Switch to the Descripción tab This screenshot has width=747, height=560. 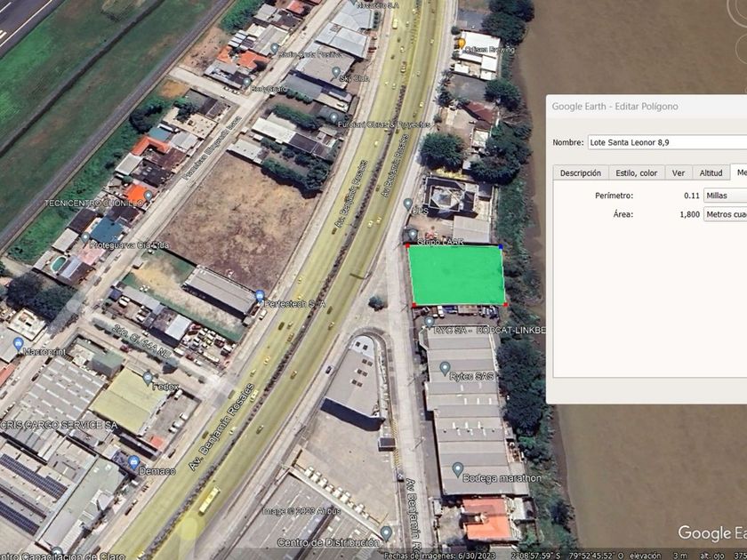580,172
